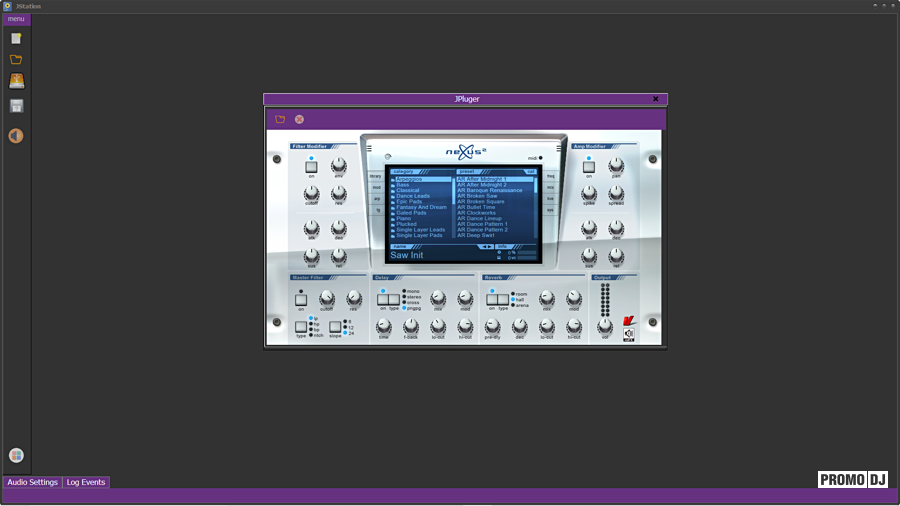Click the Delay time knob
Screen dimensions: 900x506
click(x=383, y=326)
